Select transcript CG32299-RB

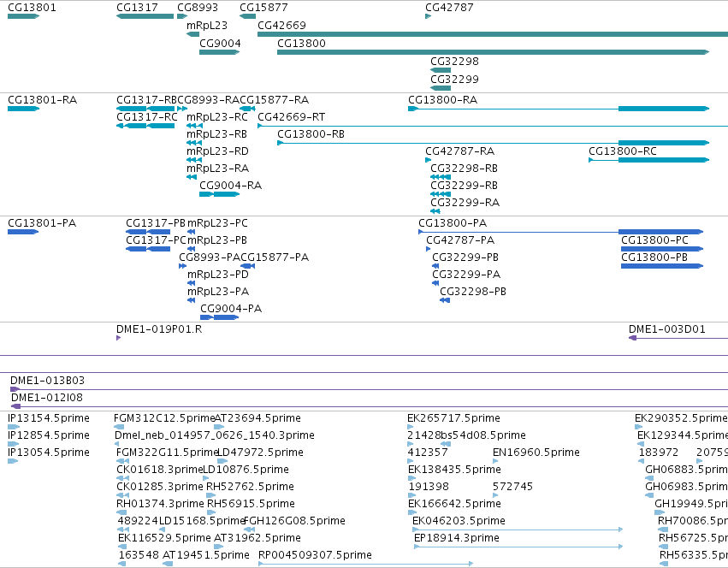click(x=465, y=186)
